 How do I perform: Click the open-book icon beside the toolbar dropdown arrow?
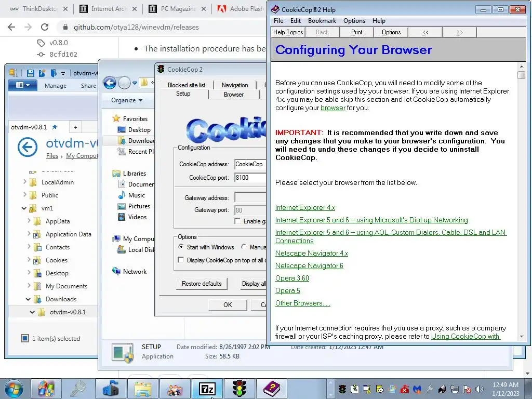54,73
